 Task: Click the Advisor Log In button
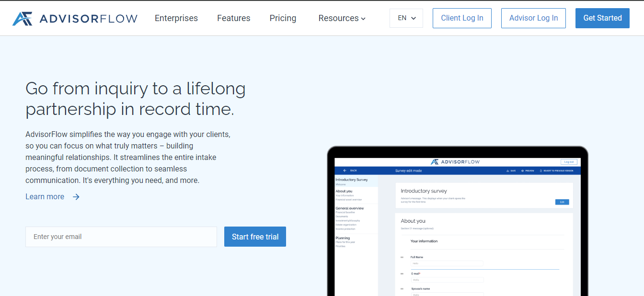click(x=533, y=18)
